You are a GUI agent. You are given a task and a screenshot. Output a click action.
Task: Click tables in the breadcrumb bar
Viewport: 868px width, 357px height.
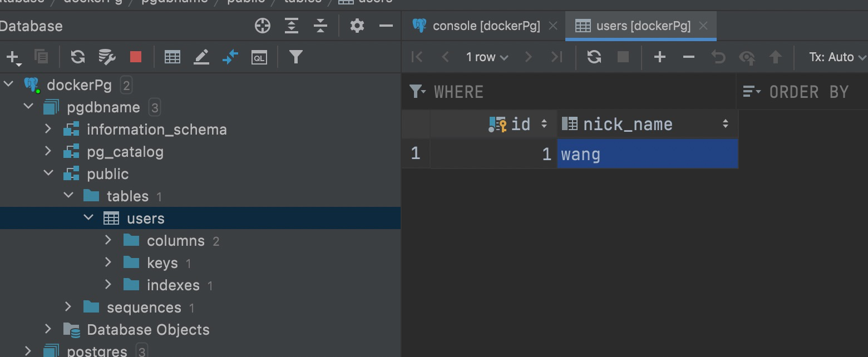pyautogui.click(x=302, y=2)
